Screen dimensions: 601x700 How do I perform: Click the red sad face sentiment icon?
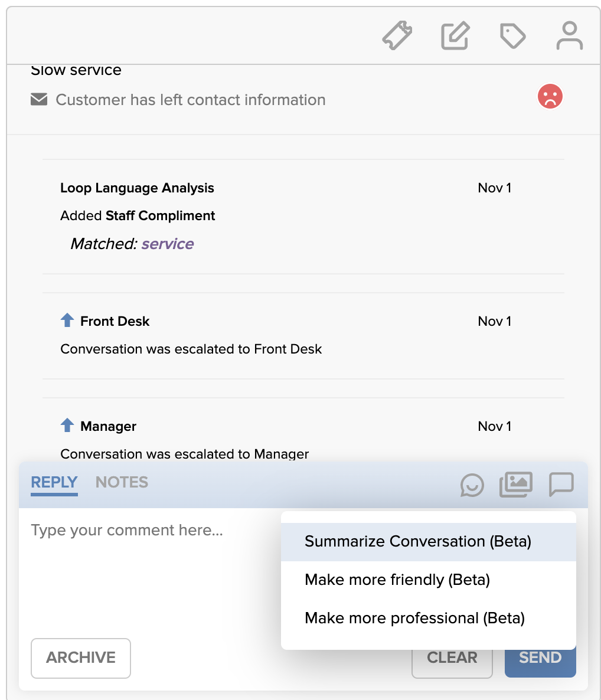(x=550, y=96)
